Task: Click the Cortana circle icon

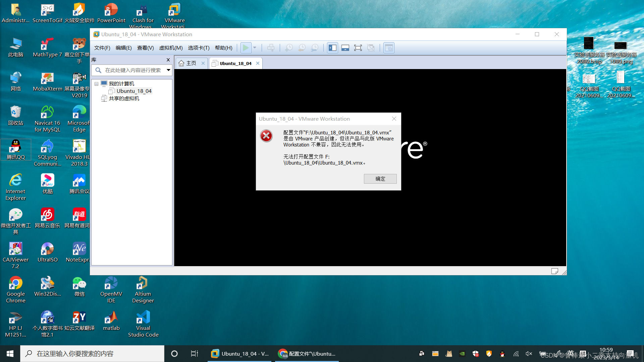Action: (174, 354)
